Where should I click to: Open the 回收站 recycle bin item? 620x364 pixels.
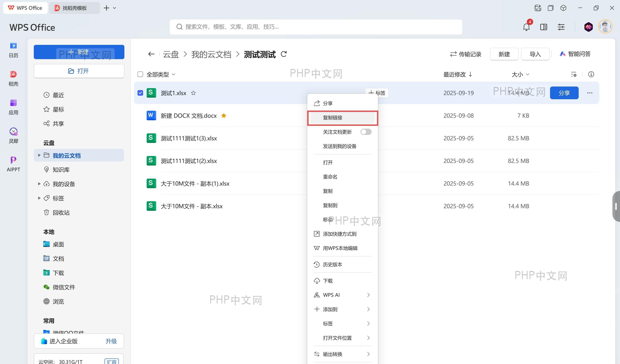tap(57, 212)
